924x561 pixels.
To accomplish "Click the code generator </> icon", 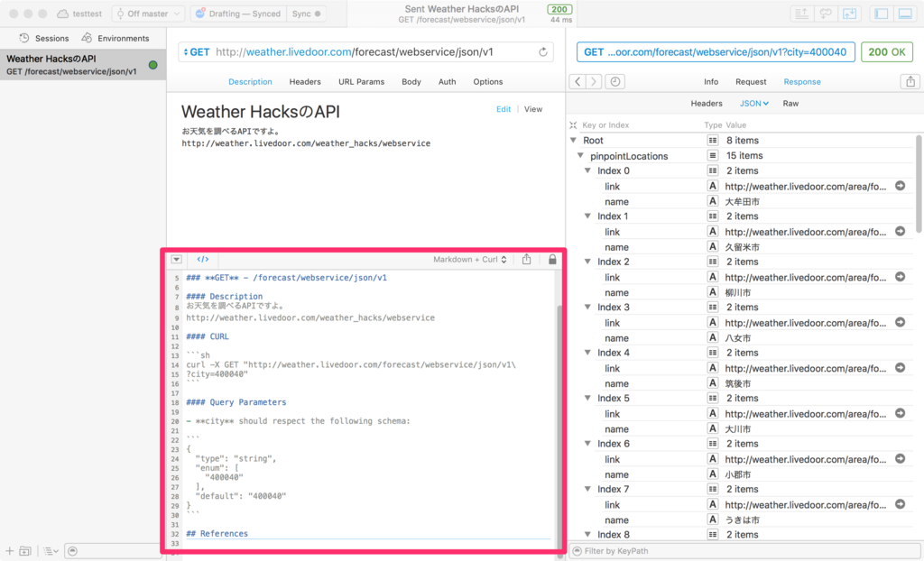I will coord(203,259).
